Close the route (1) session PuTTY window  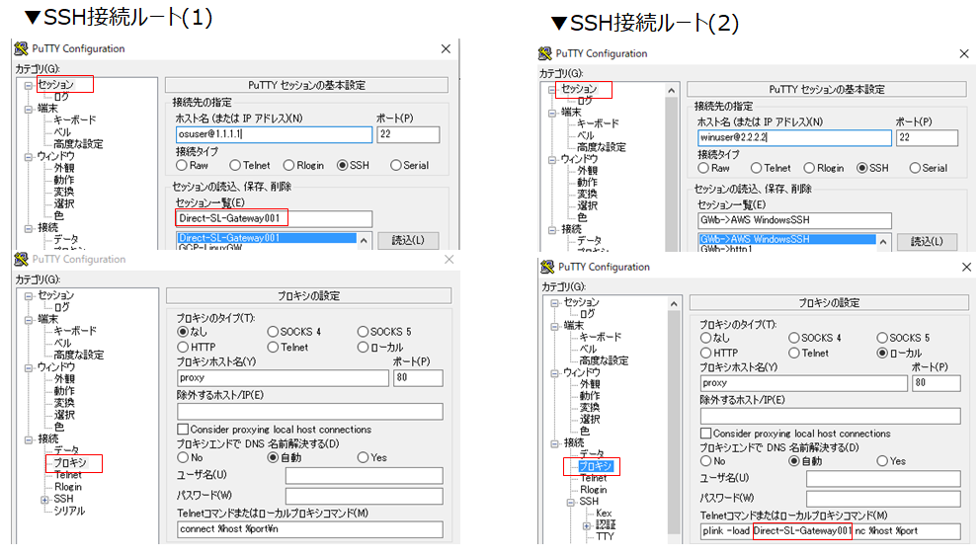click(446, 48)
